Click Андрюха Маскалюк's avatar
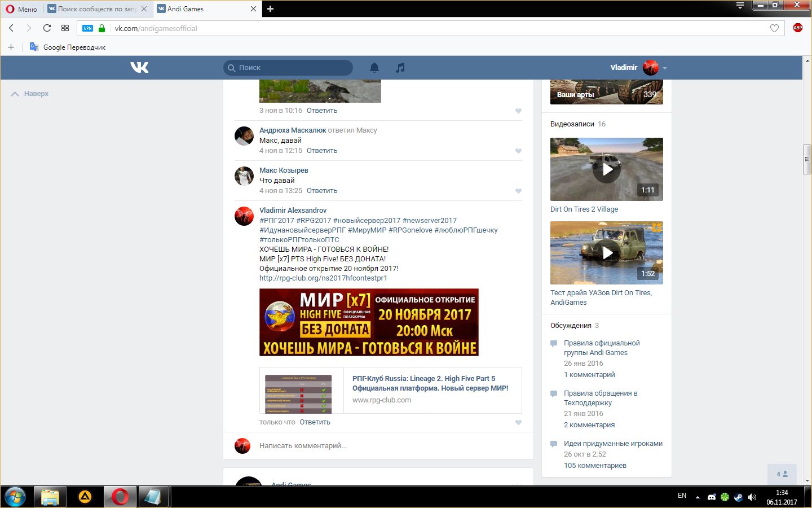 pos(244,136)
